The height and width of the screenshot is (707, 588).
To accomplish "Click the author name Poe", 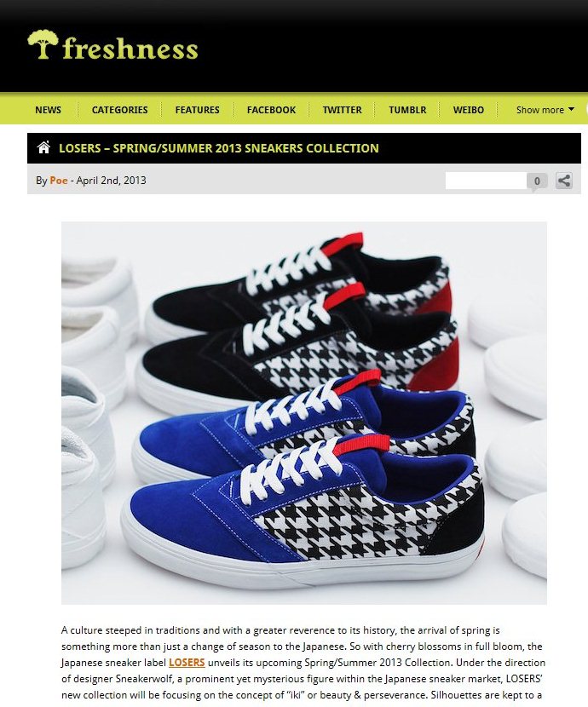I will pyautogui.click(x=59, y=181).
